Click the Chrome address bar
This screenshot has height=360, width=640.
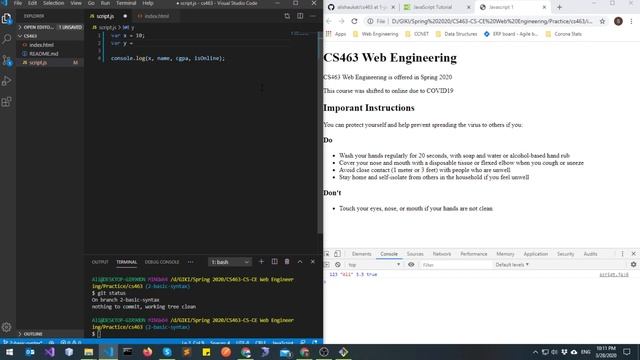(491, 21)
